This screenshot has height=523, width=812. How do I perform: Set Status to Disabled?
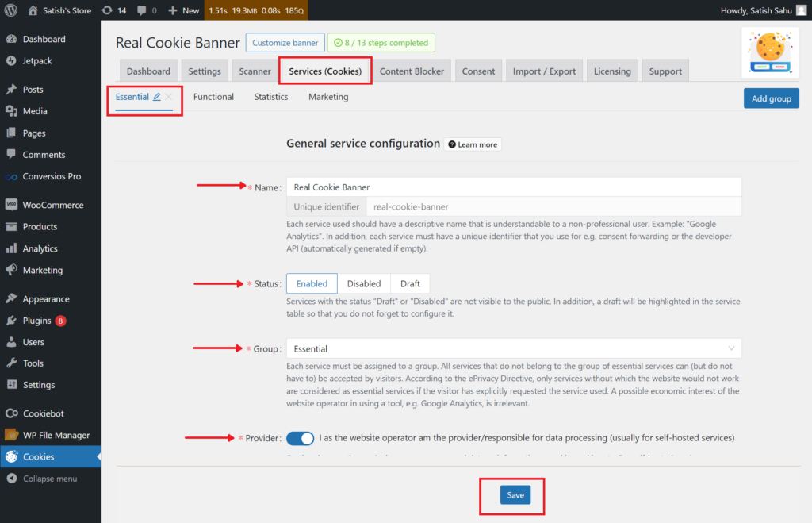(x=363, y=283)
